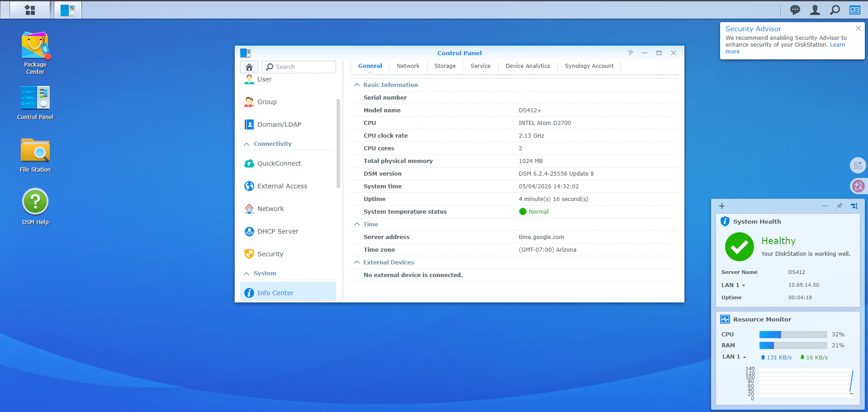Click the green Normal temperature status
This screenshot has width=868, height=412.
[x=534, y=211]
